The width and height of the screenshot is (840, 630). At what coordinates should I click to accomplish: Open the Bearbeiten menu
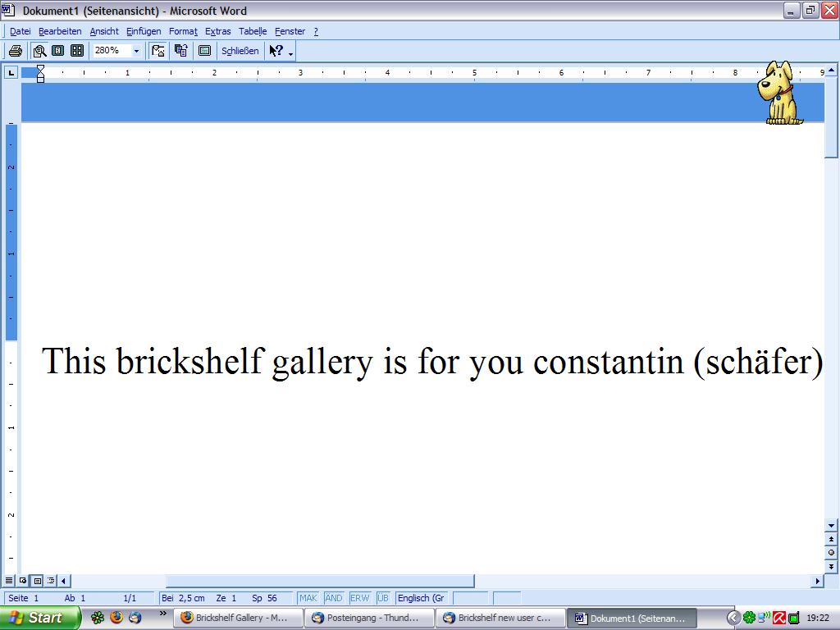tap(60, 31)
